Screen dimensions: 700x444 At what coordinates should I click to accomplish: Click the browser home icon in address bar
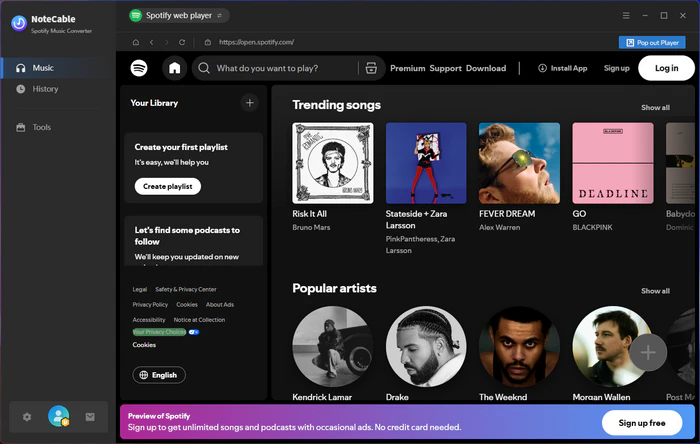pos(136,42)
